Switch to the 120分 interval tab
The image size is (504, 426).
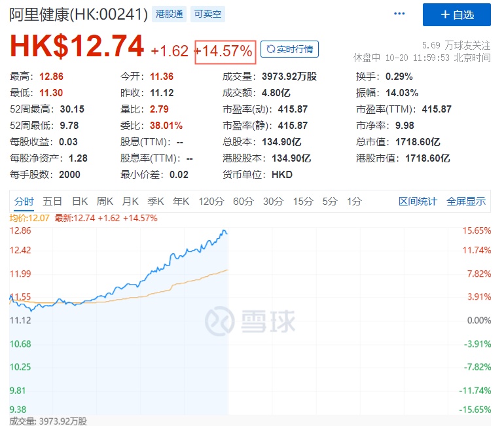pos(211,202)
